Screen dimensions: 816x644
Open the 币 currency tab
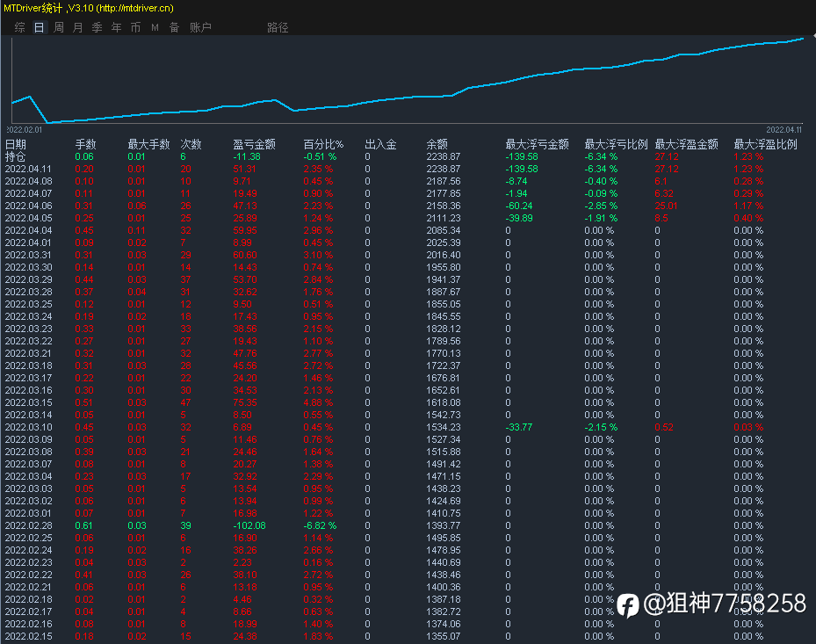(x=136, y=27)
